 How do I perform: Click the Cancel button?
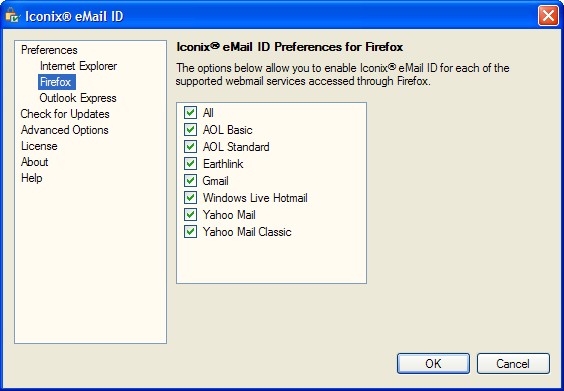click(513, 363)
